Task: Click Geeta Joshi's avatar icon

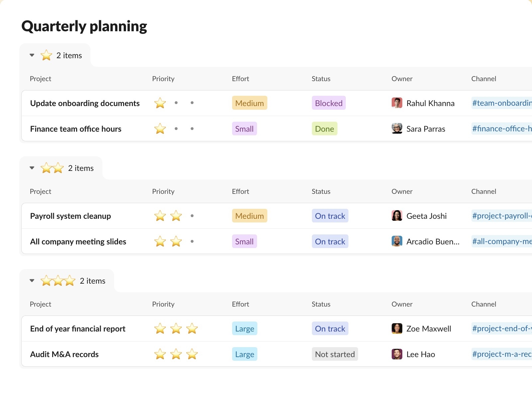Action: point(397,216)
